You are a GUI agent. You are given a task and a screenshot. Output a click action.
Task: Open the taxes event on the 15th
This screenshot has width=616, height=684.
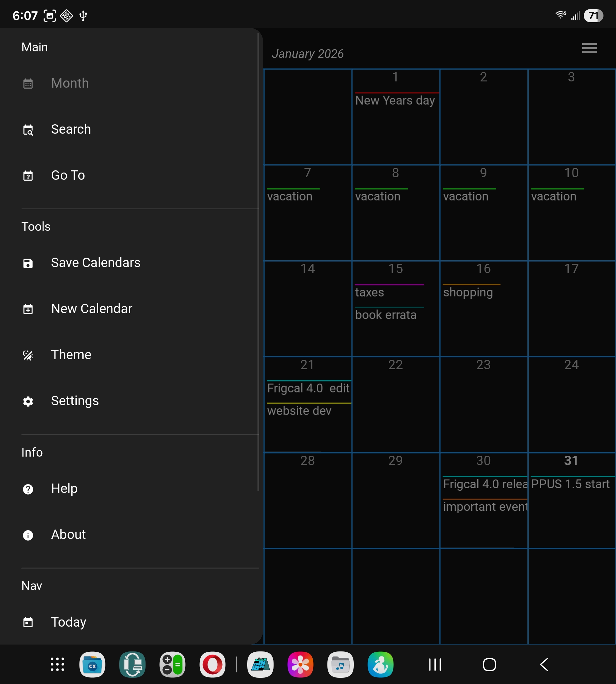tap(370, 292)
